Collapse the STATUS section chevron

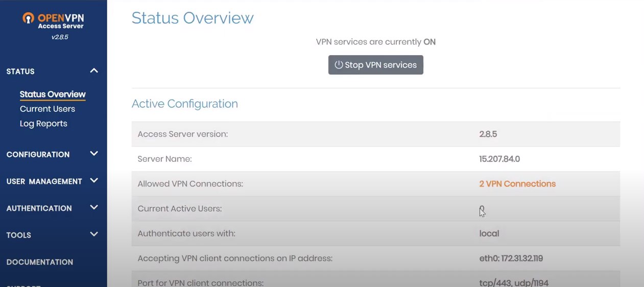94,70
